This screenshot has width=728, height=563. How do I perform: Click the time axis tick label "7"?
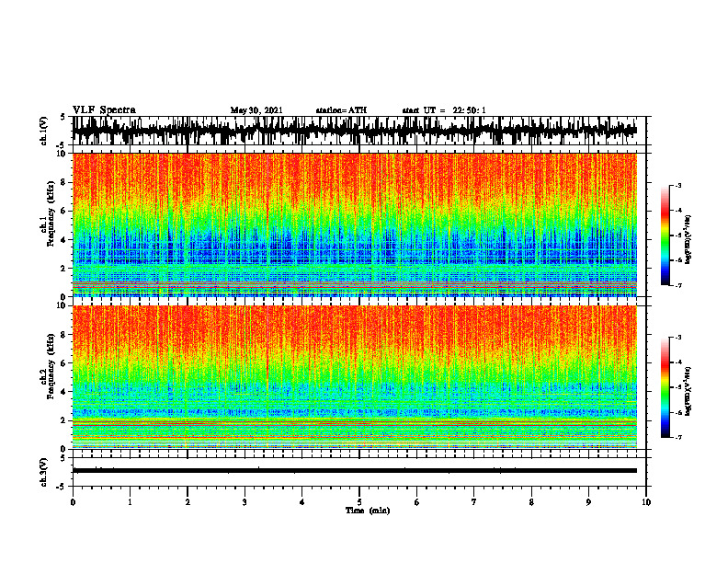click(x=474, y=502)
